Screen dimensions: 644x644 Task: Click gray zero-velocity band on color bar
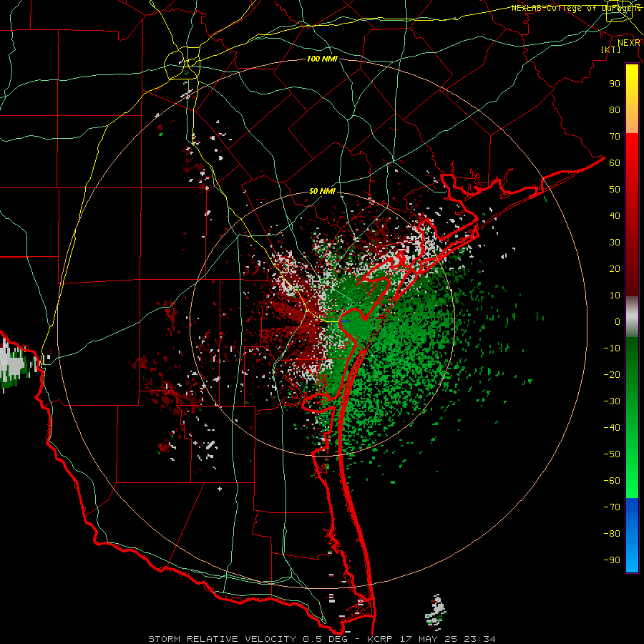(x=632, y=317)
